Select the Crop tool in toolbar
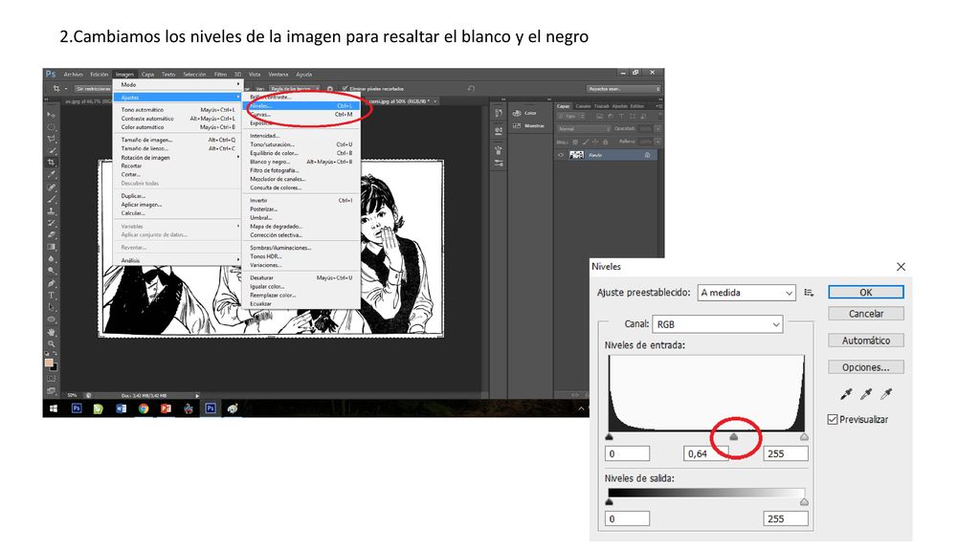This screenshot has height=551, width=980. coord(52,163)
